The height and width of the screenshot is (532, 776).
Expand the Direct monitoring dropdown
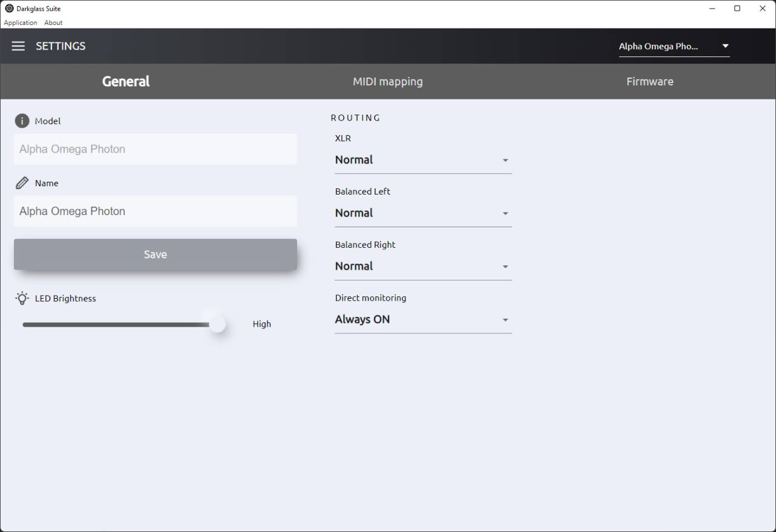[x=423, y=320]
